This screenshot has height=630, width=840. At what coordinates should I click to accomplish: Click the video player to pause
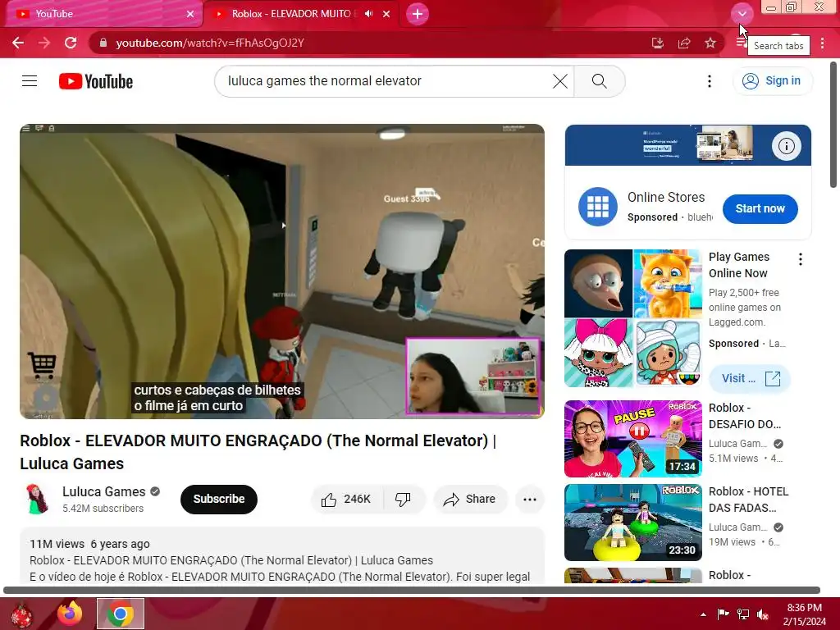(x=282, y=271)
